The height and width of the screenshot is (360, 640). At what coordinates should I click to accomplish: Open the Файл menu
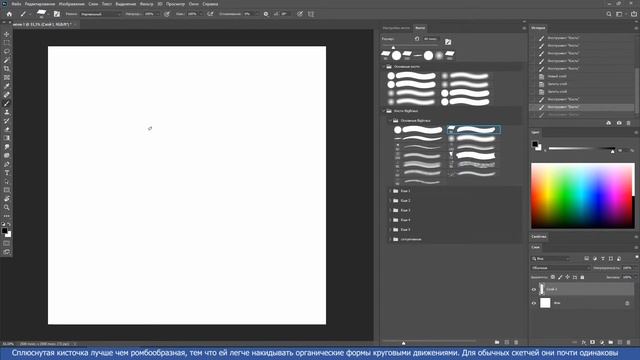pyautogui.click(x=16, y=4)
